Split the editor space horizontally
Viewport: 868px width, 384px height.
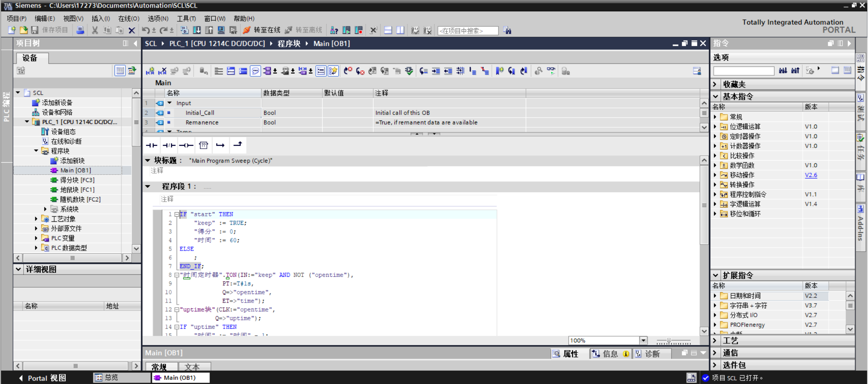tap(388, 31)
